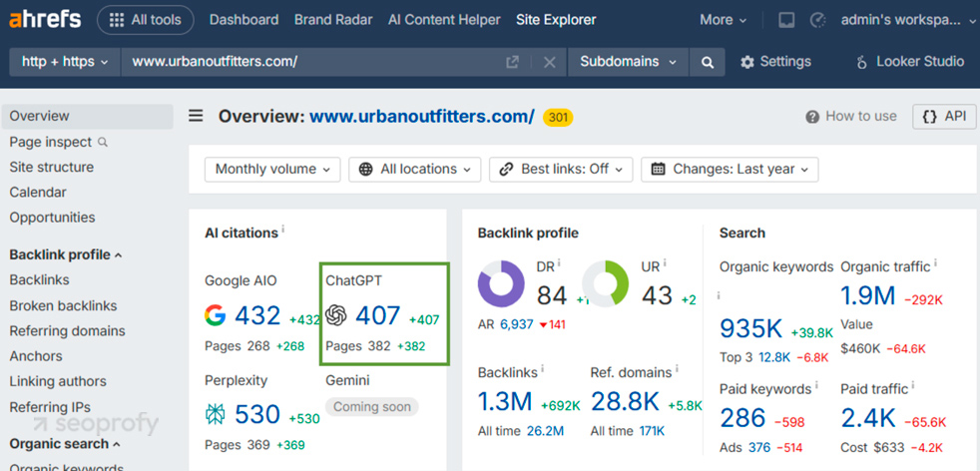This screenshot has width=980, height=471.
Task: Select Overview in sidebar
Action: click(x=87, y=116)
